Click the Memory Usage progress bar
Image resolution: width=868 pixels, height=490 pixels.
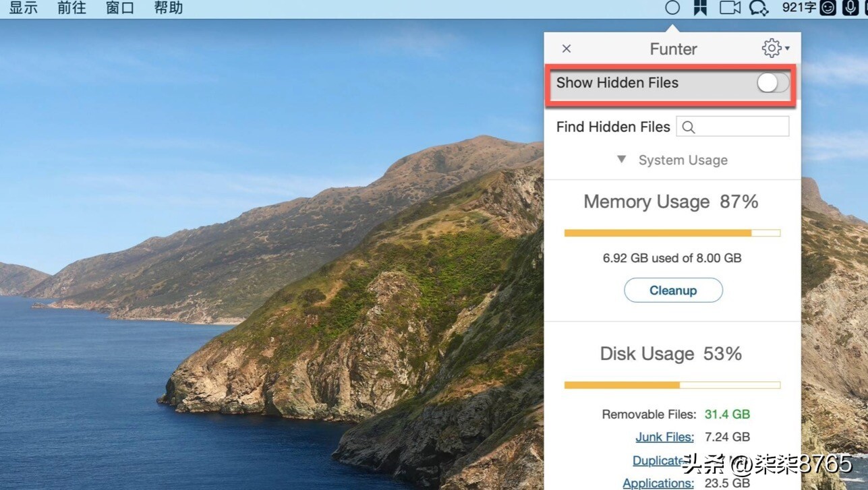click(x=672, y=232)
